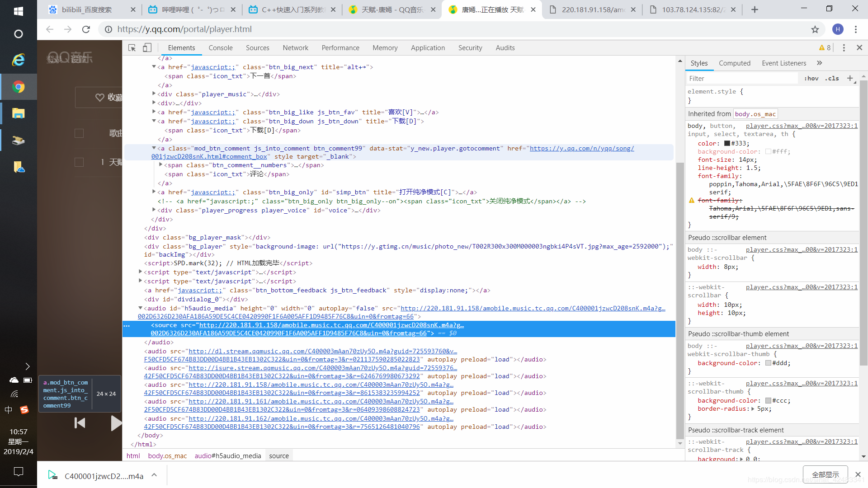
Task: Click the inspect element picker icon
Action: pos(132,48)
